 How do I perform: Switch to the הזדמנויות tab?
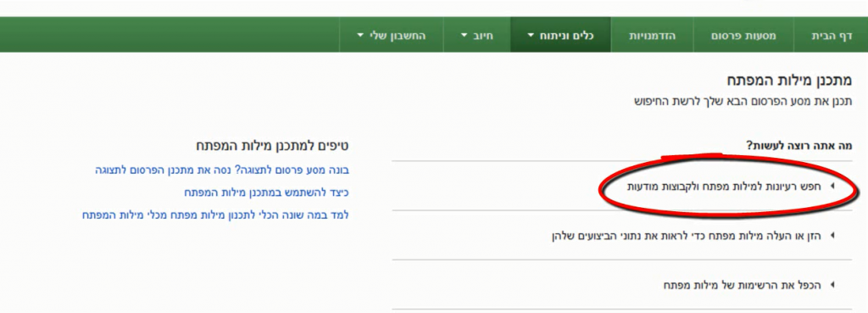pos(652,36)
